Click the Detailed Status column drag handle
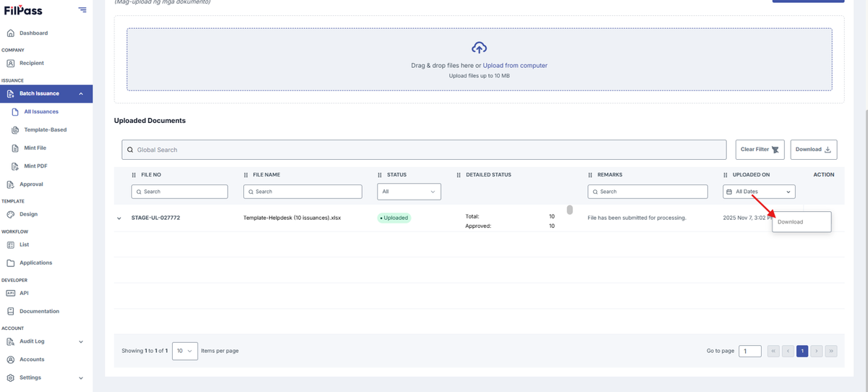 459,175
